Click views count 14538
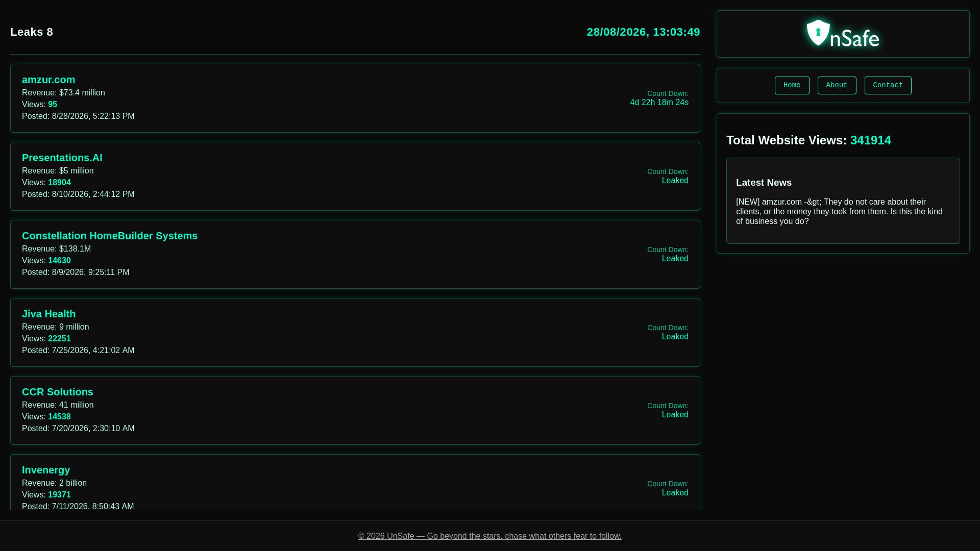This screenshot has width=980, height=551. click(x=59, y=417)
